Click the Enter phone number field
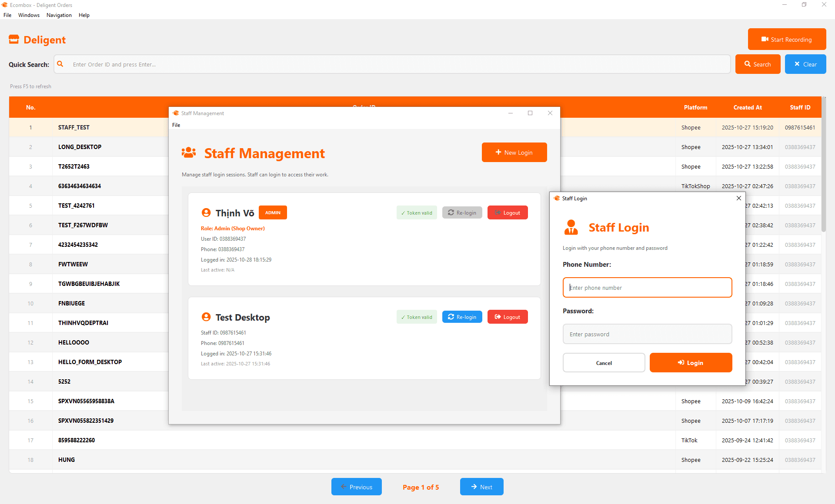 coord(647,288)
